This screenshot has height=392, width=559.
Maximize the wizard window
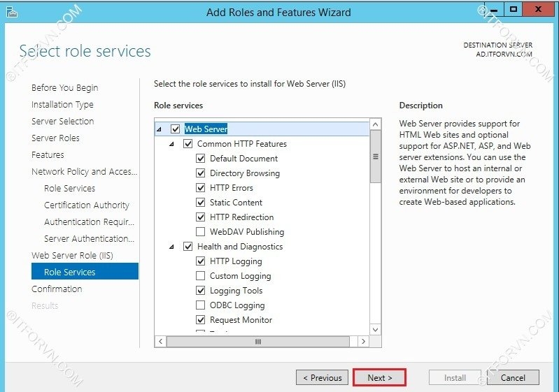(x=513, y=10)
